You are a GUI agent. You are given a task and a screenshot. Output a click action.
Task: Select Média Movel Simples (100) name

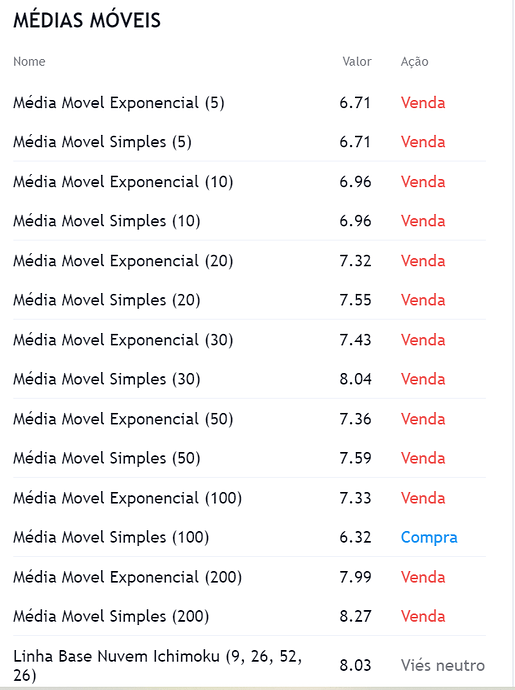point(111,538)
